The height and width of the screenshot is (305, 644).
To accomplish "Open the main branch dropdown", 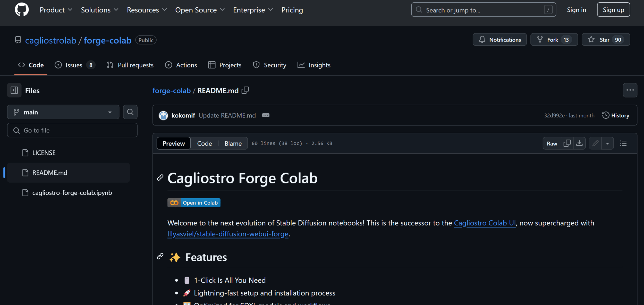I will pos(63,112).
